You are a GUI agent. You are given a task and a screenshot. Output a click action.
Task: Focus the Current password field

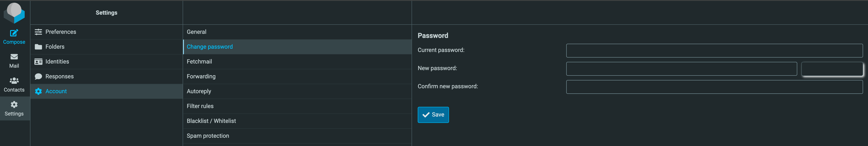click(x=714, y=51)
